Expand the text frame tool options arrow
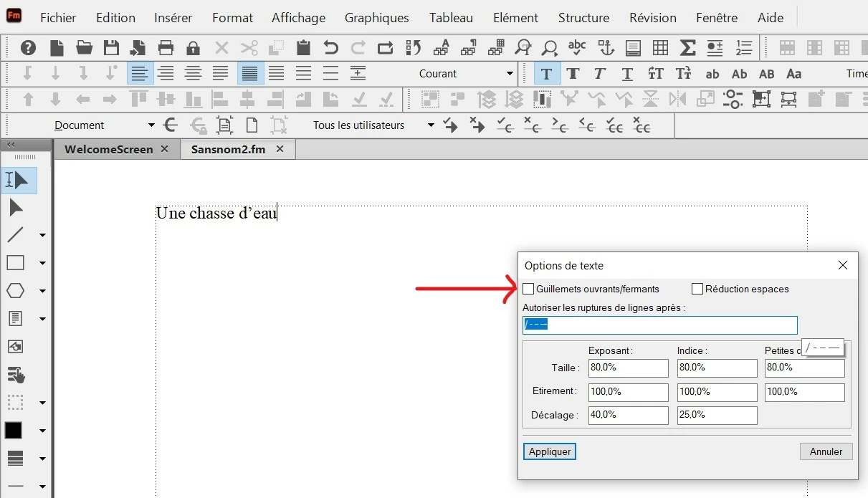Viewport: 868px width, 498px height. (x=42, y=319)
